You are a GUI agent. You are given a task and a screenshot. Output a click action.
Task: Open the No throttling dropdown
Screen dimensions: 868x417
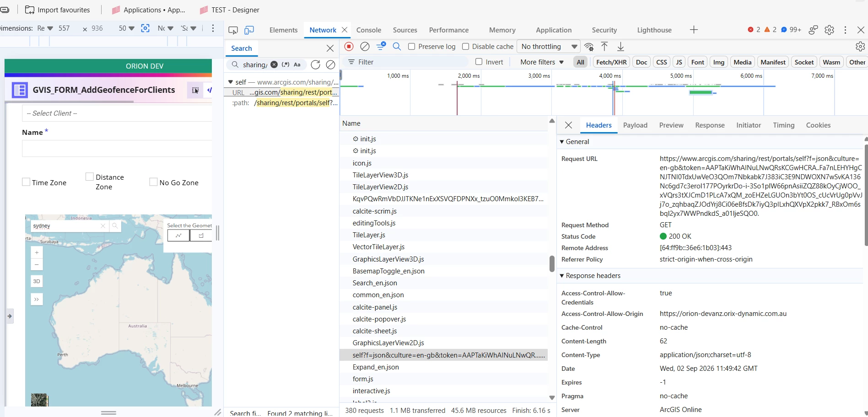tap(549, 46)
